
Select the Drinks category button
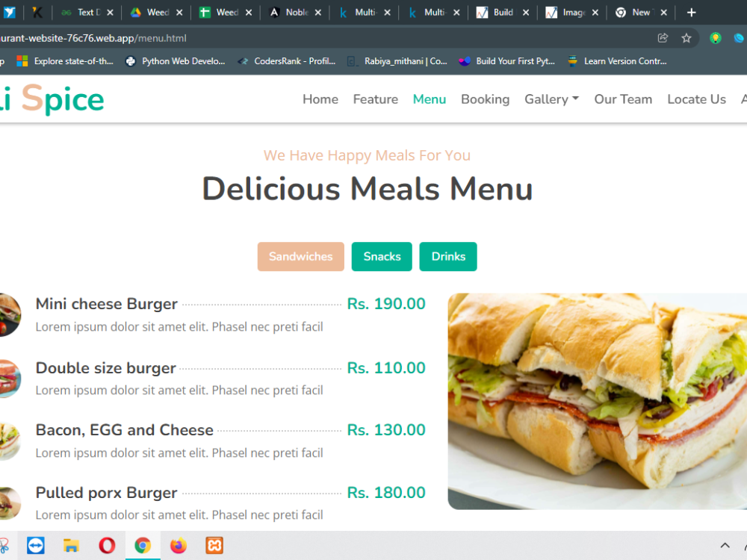click(447, 257)
